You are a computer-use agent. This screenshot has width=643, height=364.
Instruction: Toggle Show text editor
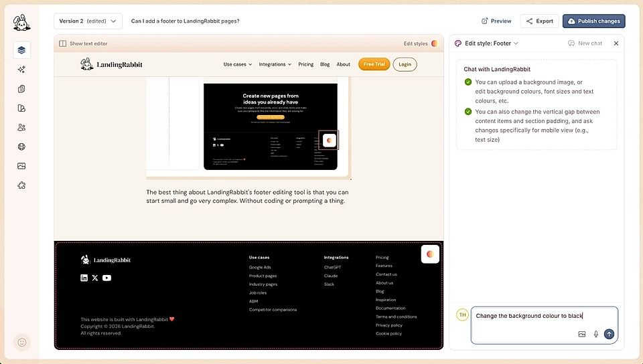point(83,43)
